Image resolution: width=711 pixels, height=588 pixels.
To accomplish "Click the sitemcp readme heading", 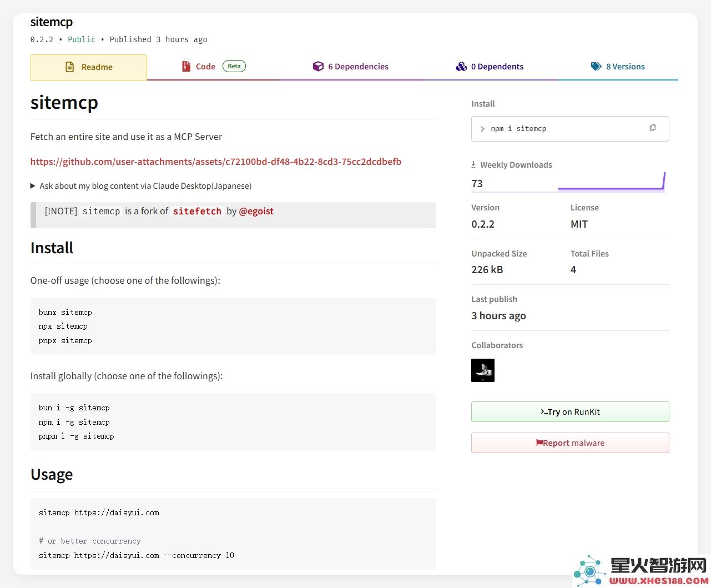I will (64, 102).
